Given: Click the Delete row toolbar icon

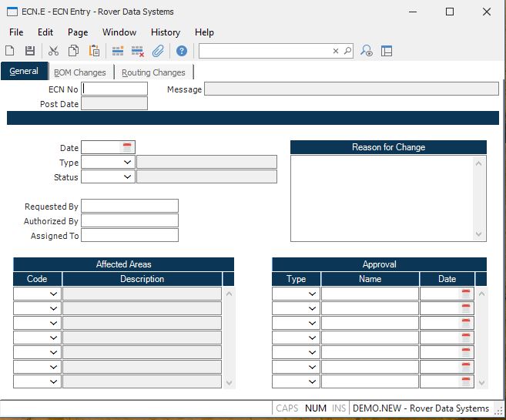Looking at the screenshot, I should pos(138,51).
